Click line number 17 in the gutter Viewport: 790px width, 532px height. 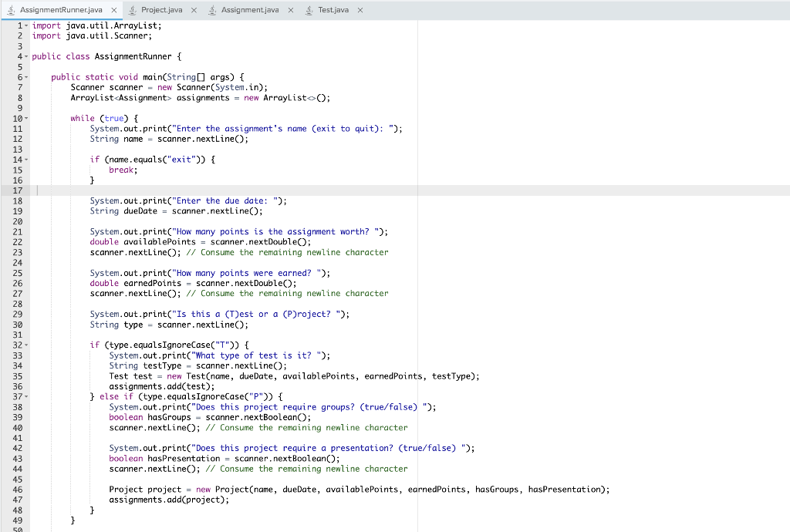click(x=17, y=190)
